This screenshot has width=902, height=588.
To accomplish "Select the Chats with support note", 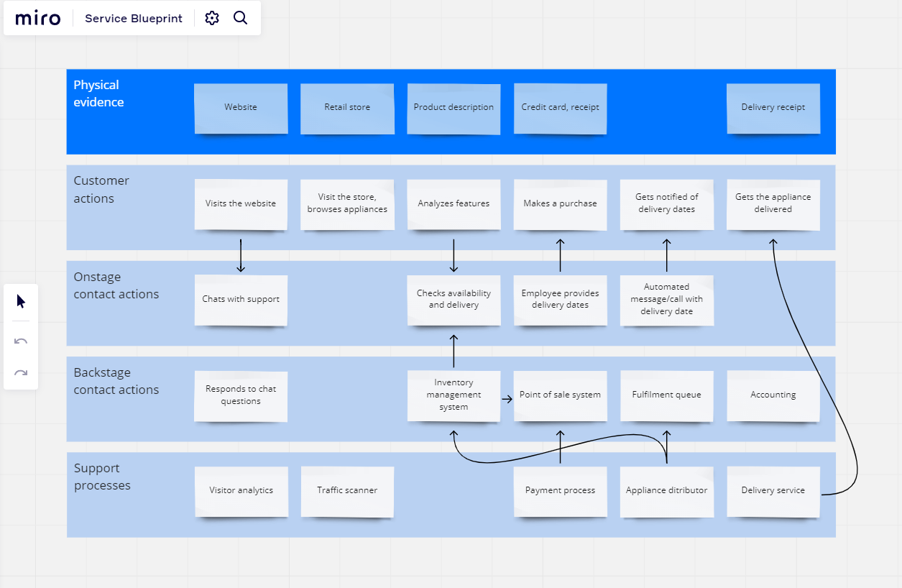I will [241, 300].
